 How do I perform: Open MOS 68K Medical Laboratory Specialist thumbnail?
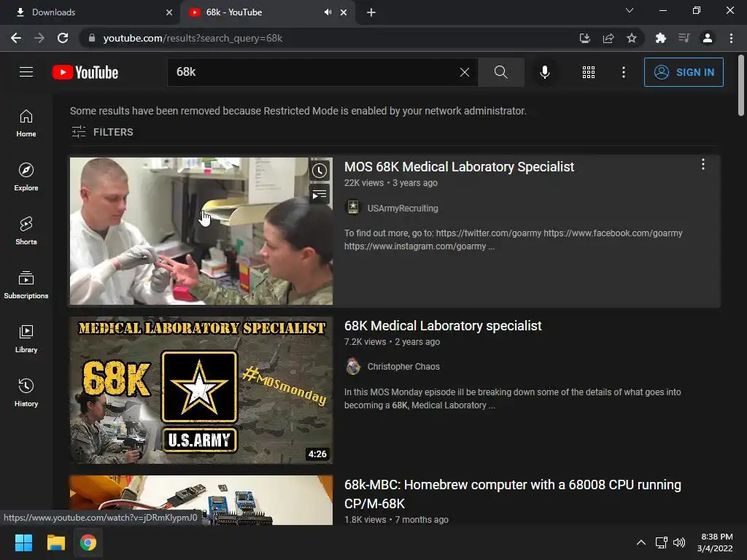tap(201, 231)
